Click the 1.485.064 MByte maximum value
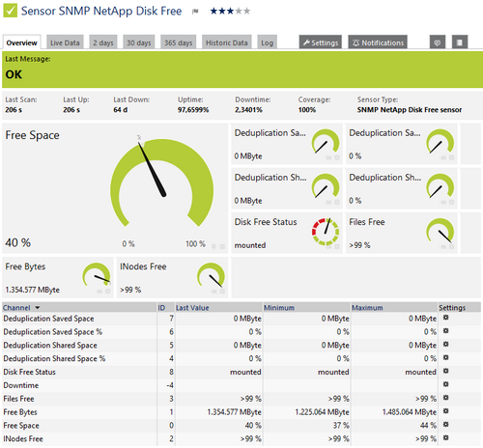 click(x=410, y=412)
